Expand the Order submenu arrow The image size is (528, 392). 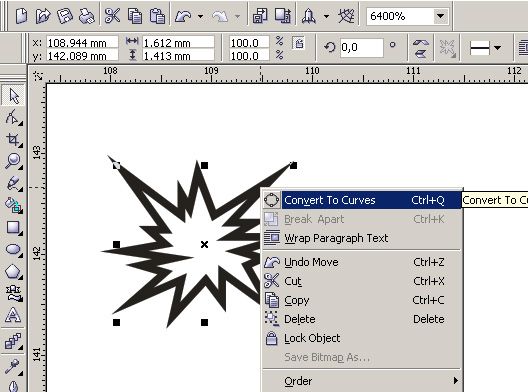(x=455, y=381)
